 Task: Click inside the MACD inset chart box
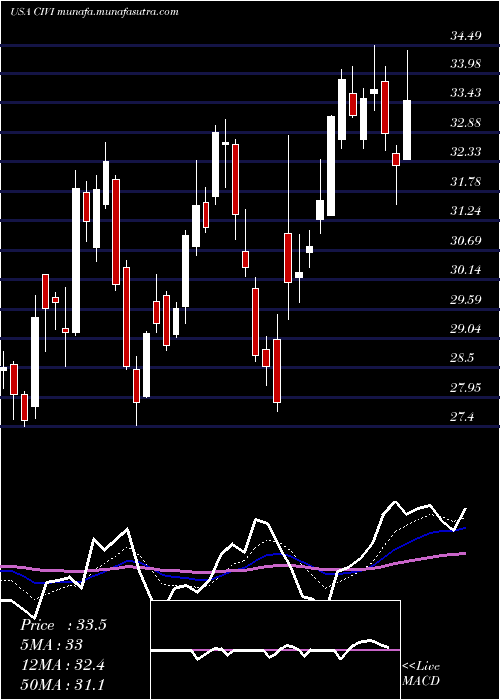coord(276,650)
